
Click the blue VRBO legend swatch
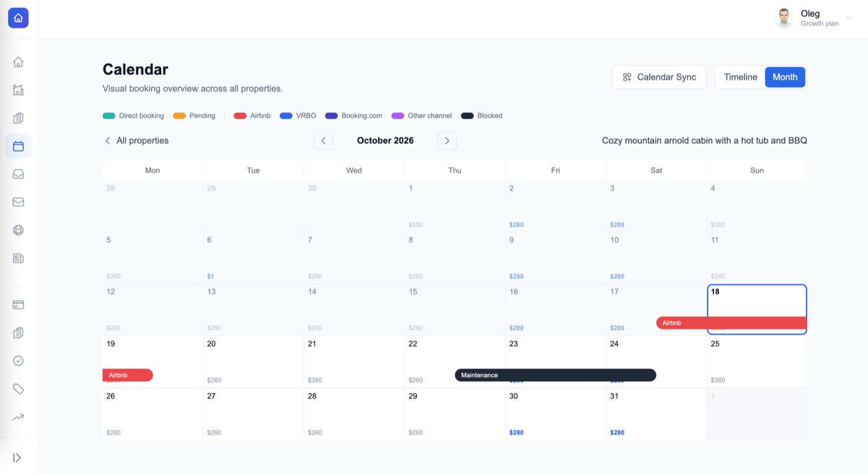(286, 116)
